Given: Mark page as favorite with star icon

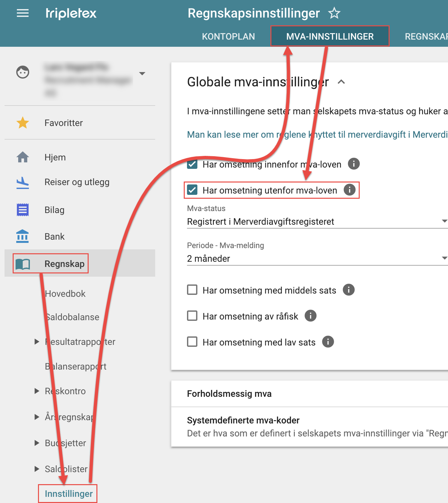Looking at the screenshot, I should [x=334, y=13].
